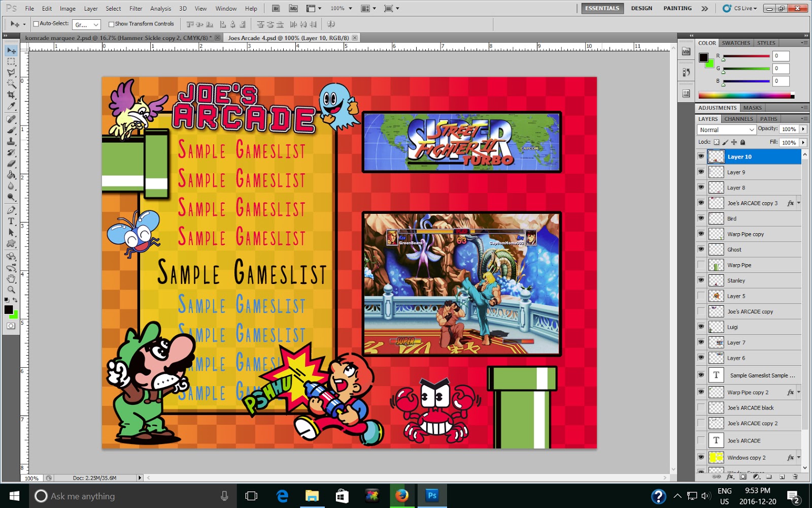The width and height of the screenshot is (812, 508).
Task: Hide the Luigi layer
Action: tap(701, 327)
